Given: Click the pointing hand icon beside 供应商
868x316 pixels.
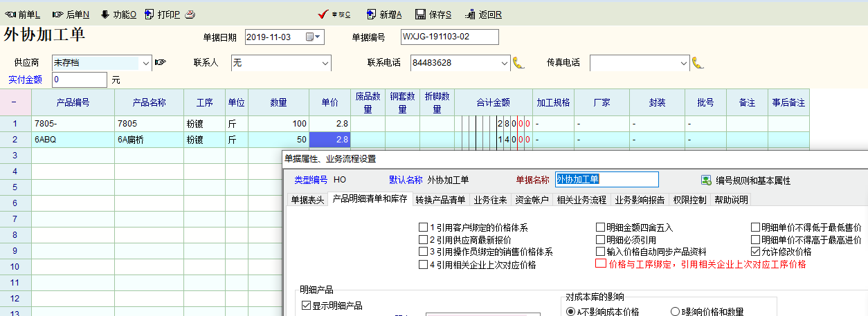Looking at the screenshot, I should click(x=161, y=63).
